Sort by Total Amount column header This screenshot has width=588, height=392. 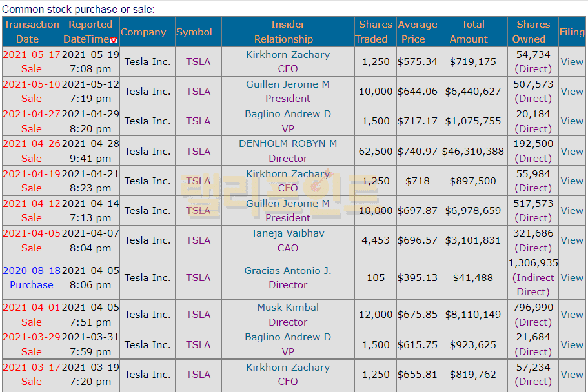tap(472, 32)
